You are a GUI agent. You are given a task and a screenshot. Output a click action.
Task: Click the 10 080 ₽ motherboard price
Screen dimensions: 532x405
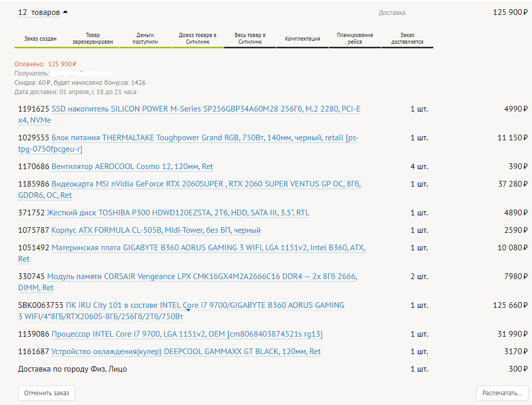pyautogui.click(x=512, y=248)
